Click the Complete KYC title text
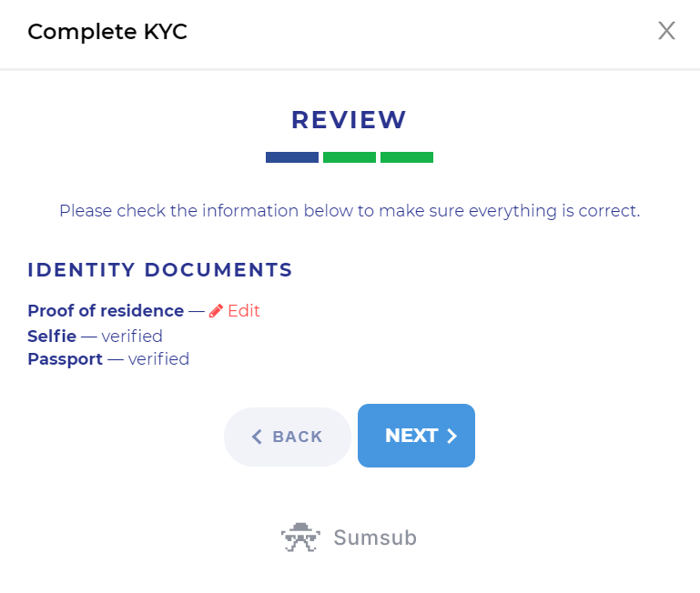 click(x=107, y=32)
